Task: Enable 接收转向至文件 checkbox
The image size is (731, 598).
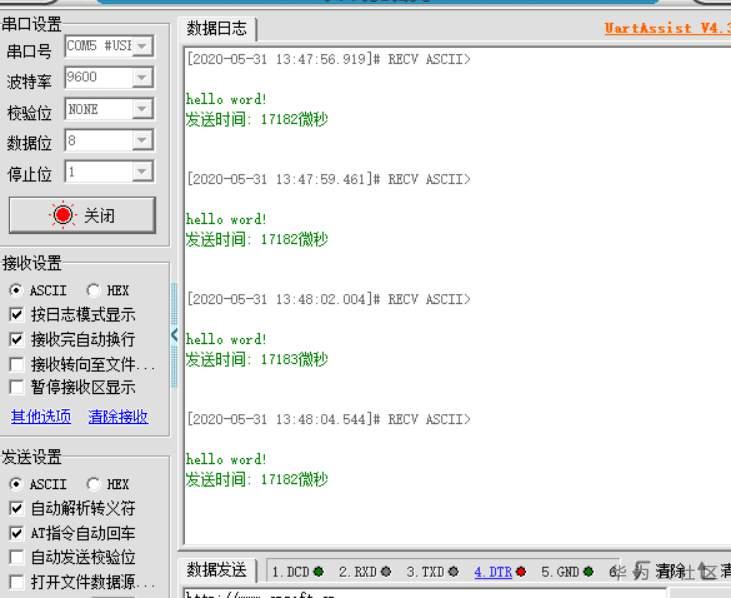Action: pyautogui.click(x=16, y=364)
